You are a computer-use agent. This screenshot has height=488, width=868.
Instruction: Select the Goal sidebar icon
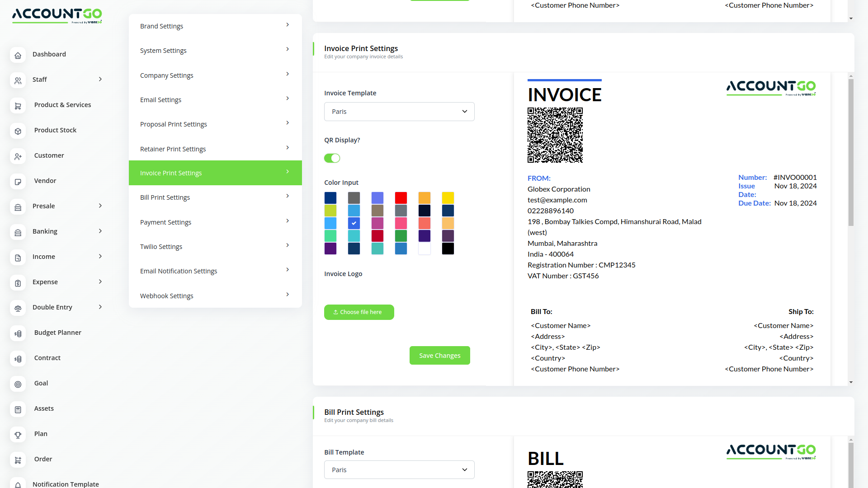tap(18, 384)
